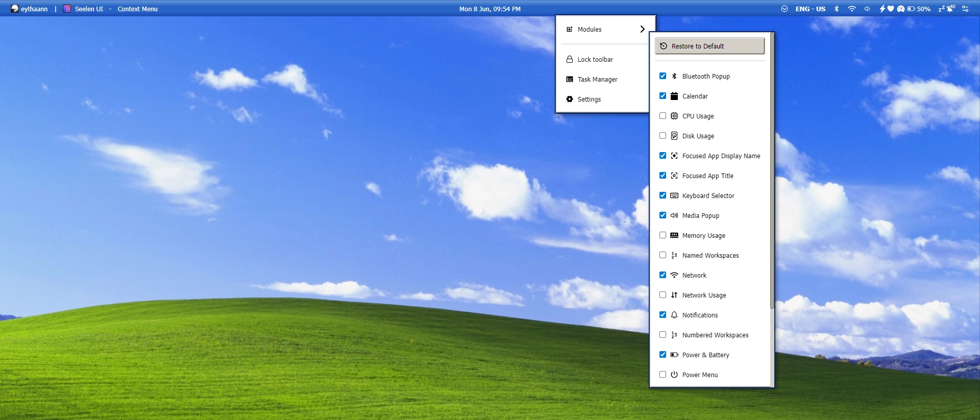This screenshot has width=980, height=420.
Task: Open the Wi-Fi network icon in the toolbar
Action: point(852,9)
